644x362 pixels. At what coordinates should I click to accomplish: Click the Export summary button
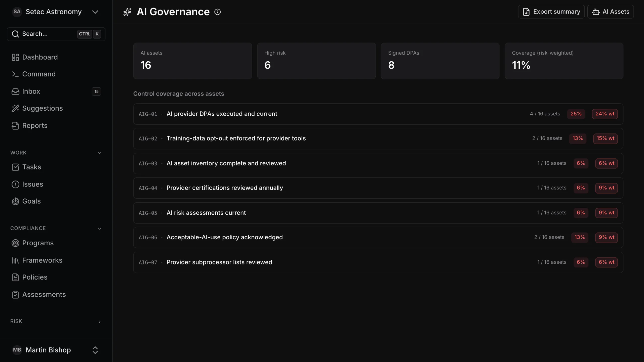[551, 12]
